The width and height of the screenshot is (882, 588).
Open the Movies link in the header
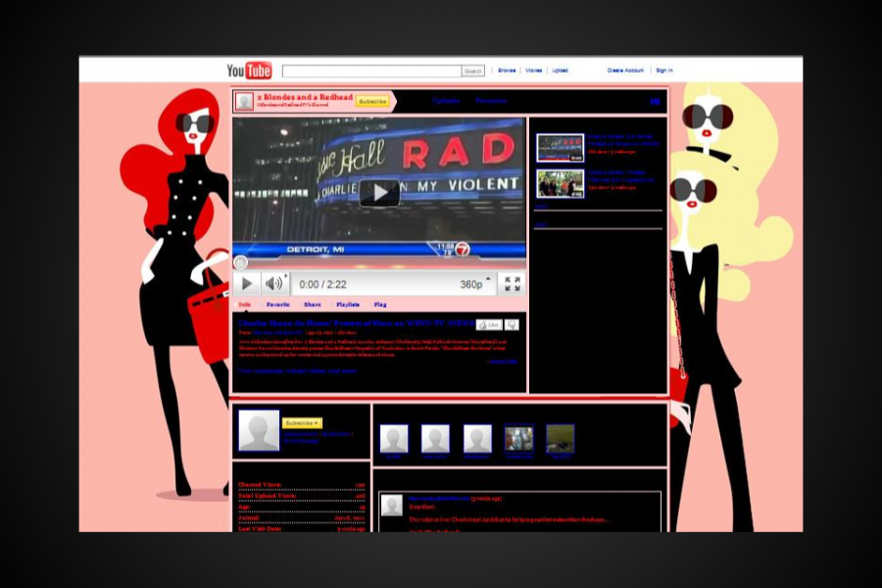click(533, 71)
